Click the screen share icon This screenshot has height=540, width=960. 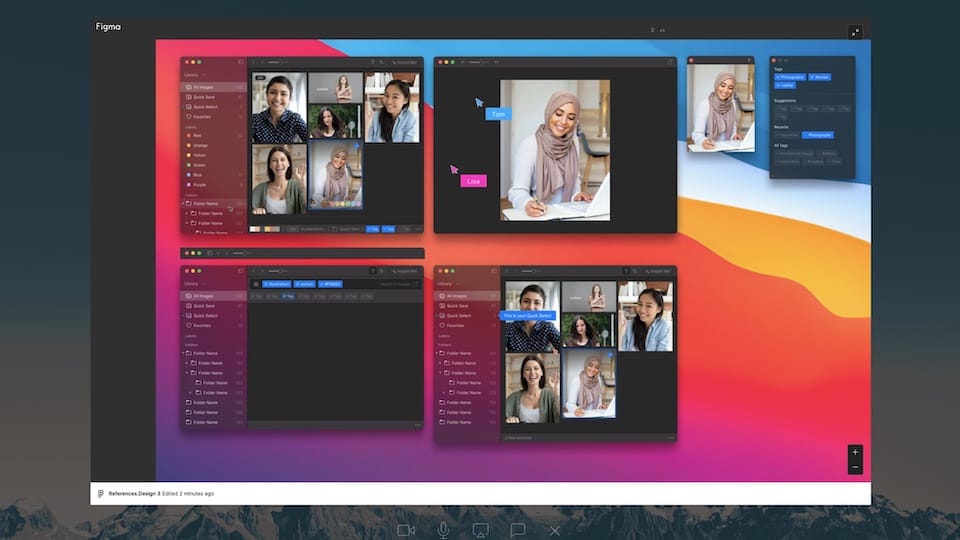pos(480,530)
